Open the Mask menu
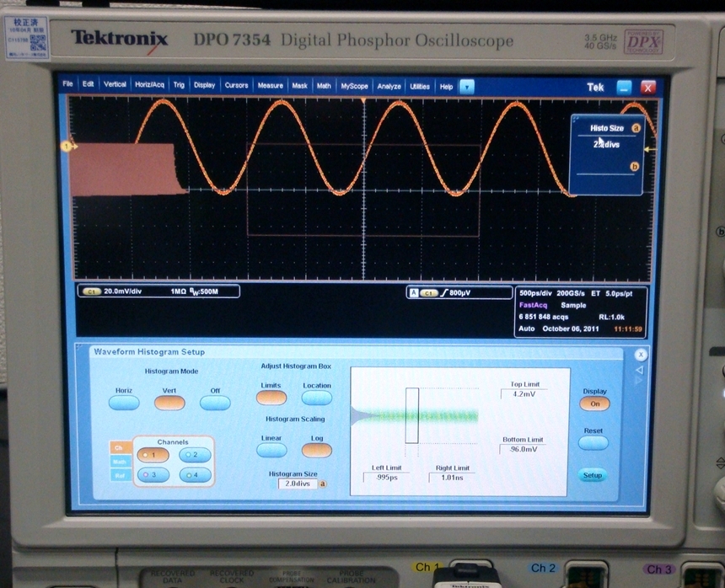 (299, 86)
